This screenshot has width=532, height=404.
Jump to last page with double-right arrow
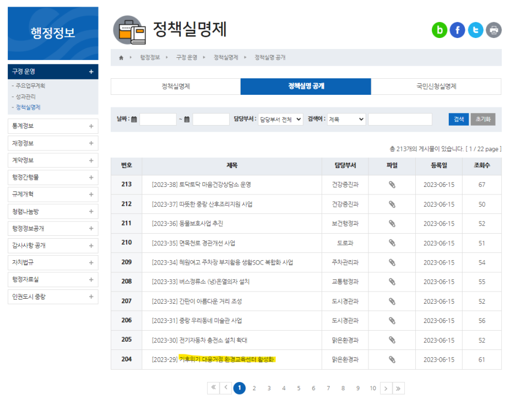(398, 389)
